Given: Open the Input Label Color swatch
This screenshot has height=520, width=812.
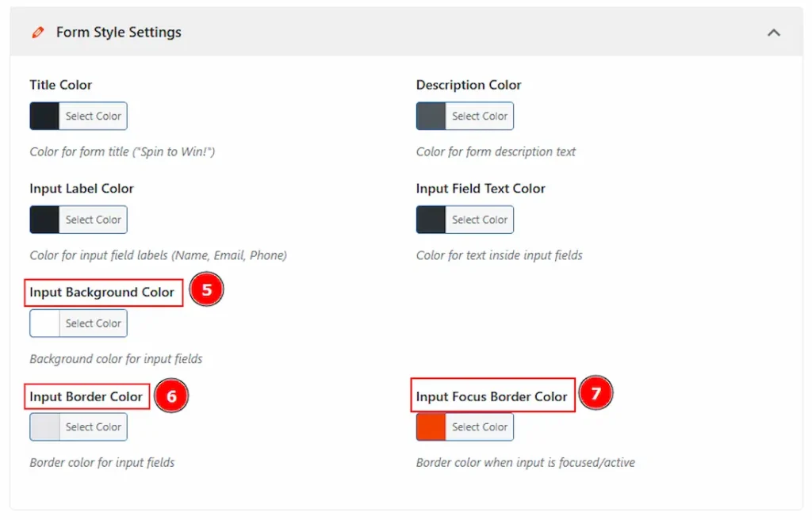Looking at the screenshot, I should (x=44, y=220).
